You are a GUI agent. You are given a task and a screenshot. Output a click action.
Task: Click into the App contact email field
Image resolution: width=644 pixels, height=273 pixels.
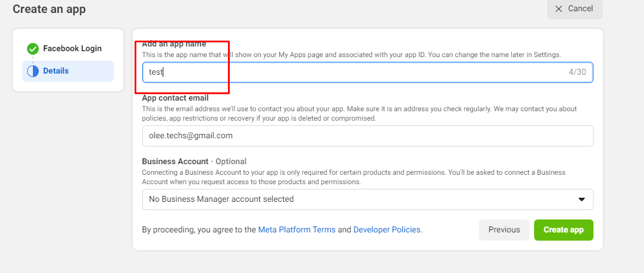pyautogui.click(x=367, y=135)
